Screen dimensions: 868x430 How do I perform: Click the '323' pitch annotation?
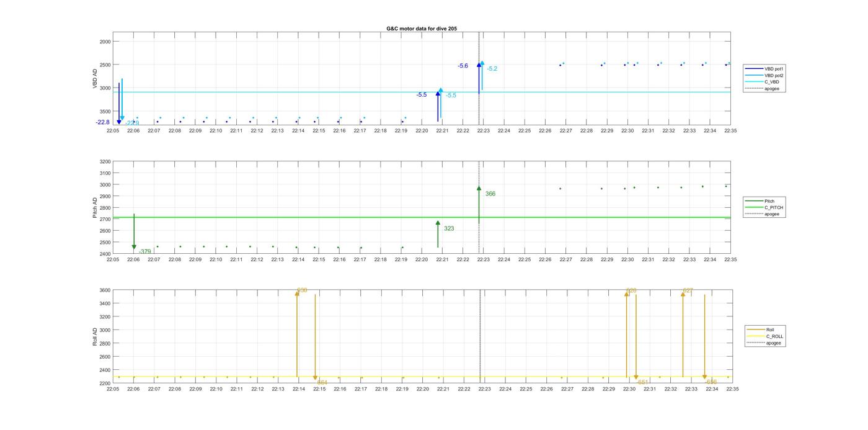449,229
